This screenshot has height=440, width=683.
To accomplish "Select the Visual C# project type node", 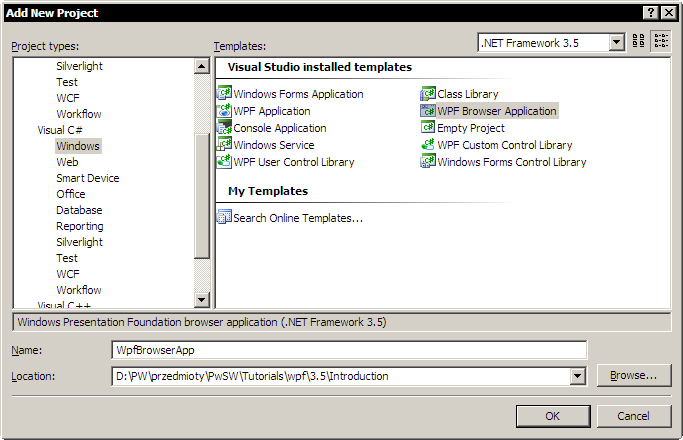I will 60,130.
